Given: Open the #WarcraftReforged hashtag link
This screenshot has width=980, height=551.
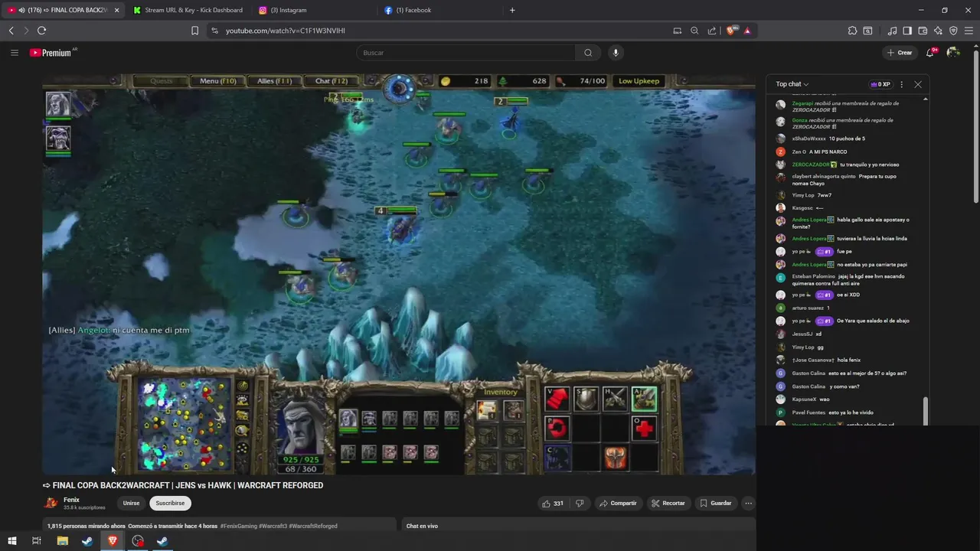Looking at the screenshot, I should [x=313, y=526].
